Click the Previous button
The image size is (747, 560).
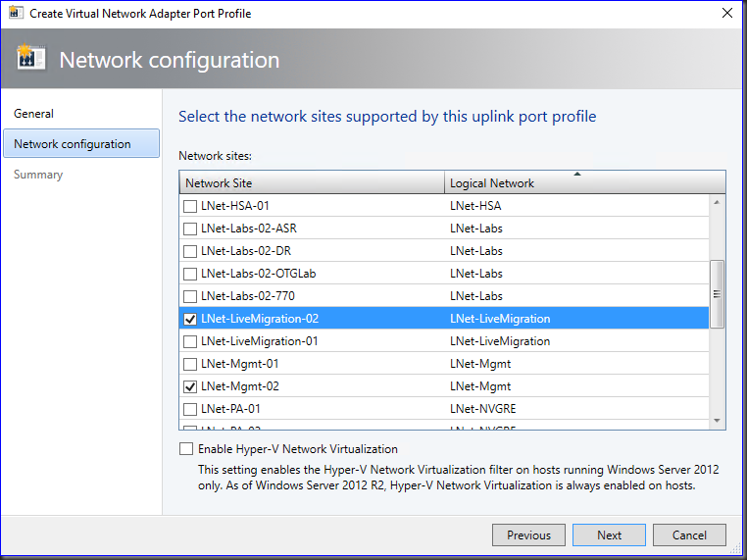pos(528,535)
